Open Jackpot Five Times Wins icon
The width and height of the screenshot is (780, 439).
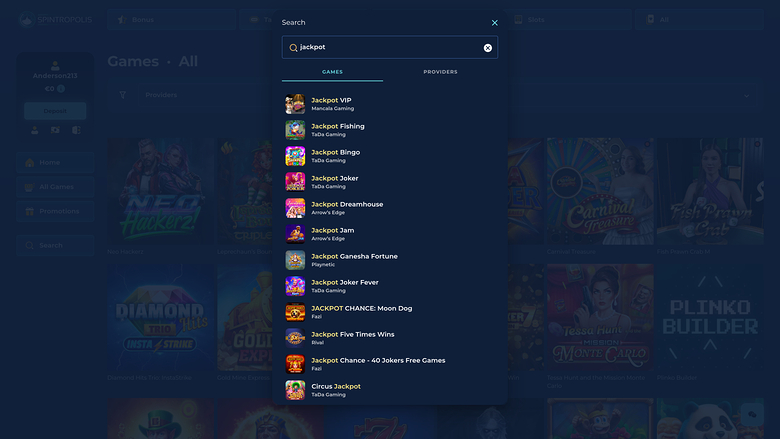tap(295, 338)
